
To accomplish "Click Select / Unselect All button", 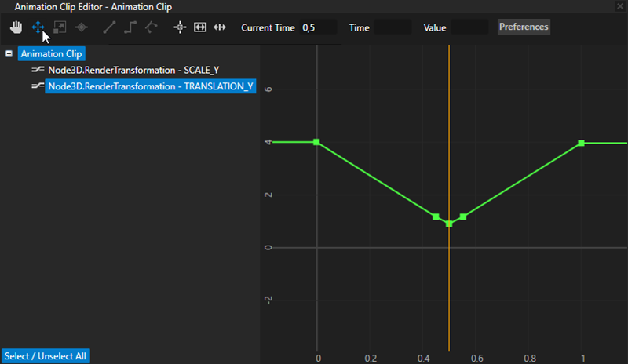I will 46,356.
